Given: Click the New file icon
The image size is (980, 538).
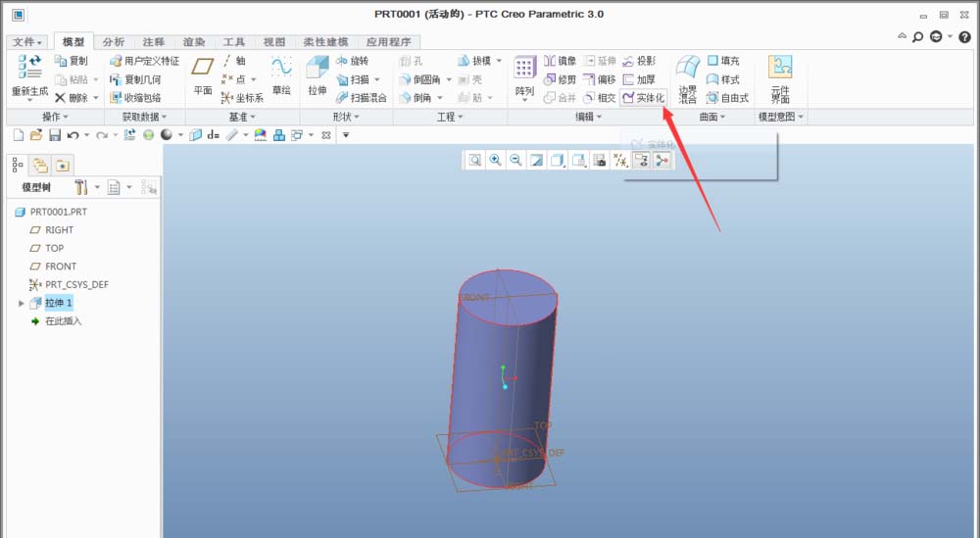Looking at the screenshot, I should point(19,135).
